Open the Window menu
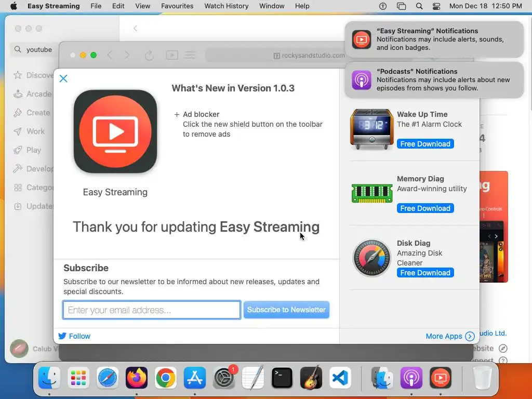 tap(272, 6)
